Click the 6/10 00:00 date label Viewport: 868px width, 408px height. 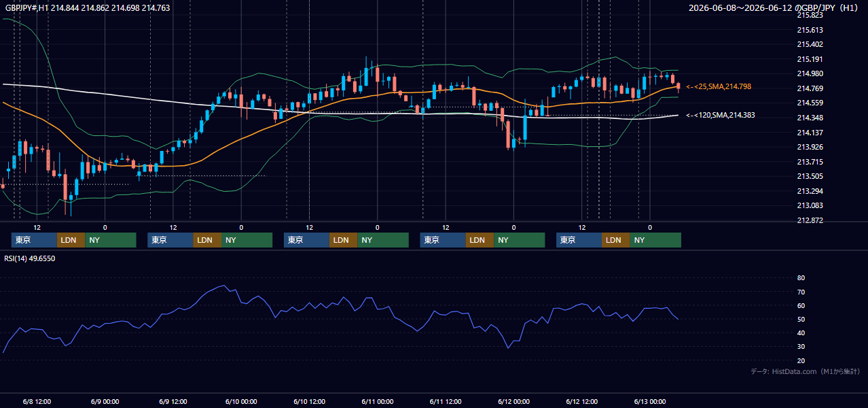tap(240, 401)
